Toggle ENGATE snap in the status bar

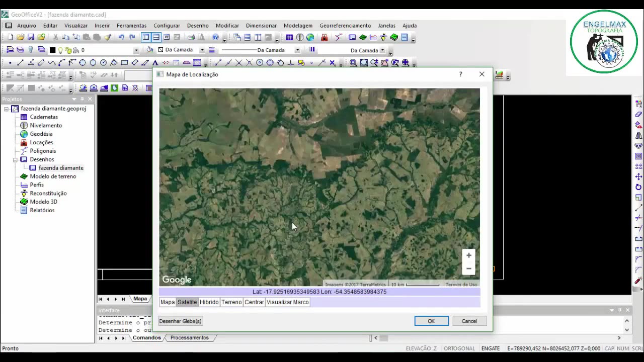click(x=491, y=348)
